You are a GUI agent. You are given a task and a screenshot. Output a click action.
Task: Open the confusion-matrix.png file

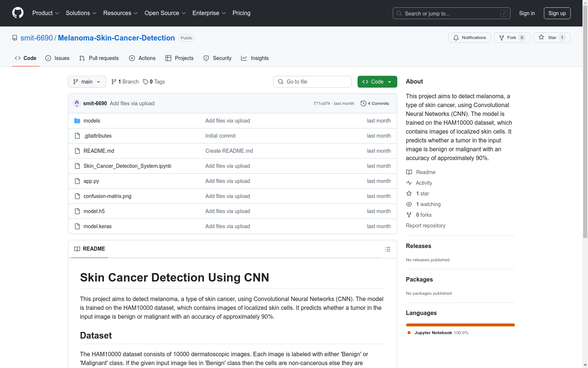tap(107, 196)
